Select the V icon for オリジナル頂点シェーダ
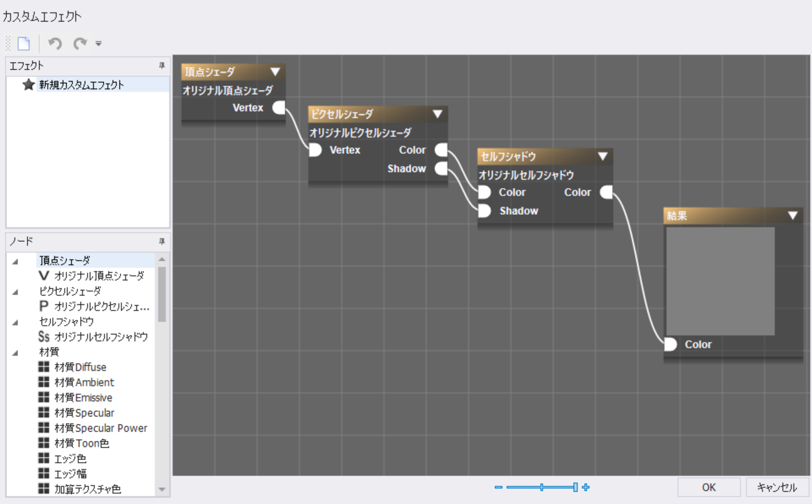The image size is (812, 504). (43, 276)
